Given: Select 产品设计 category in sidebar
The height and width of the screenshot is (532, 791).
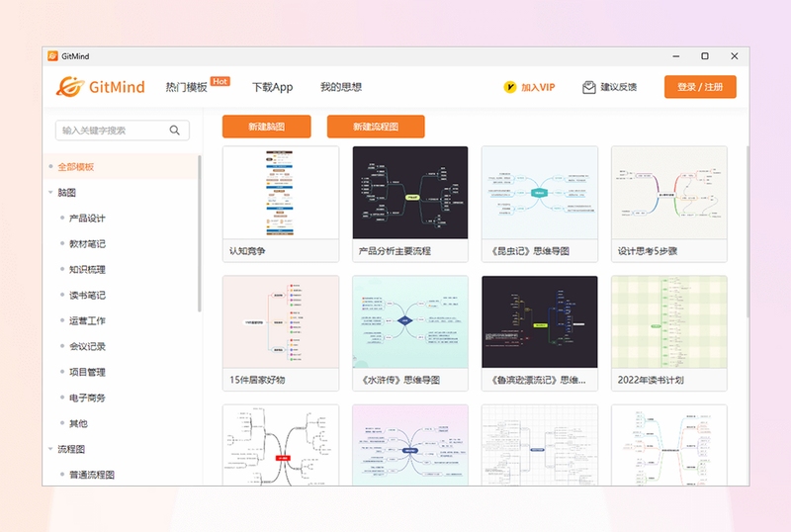Looking at the screenshot, I should pos(87,219).
